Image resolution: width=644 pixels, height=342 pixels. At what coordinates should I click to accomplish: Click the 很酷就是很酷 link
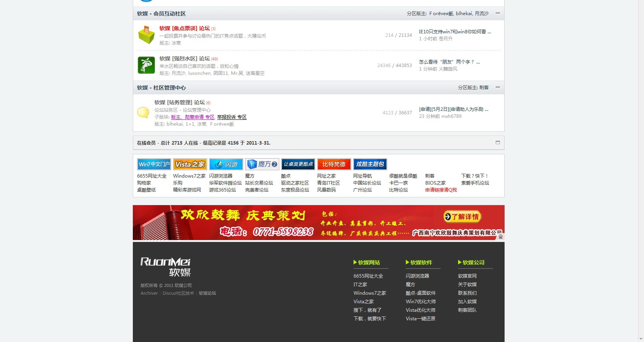pos(403,176)
